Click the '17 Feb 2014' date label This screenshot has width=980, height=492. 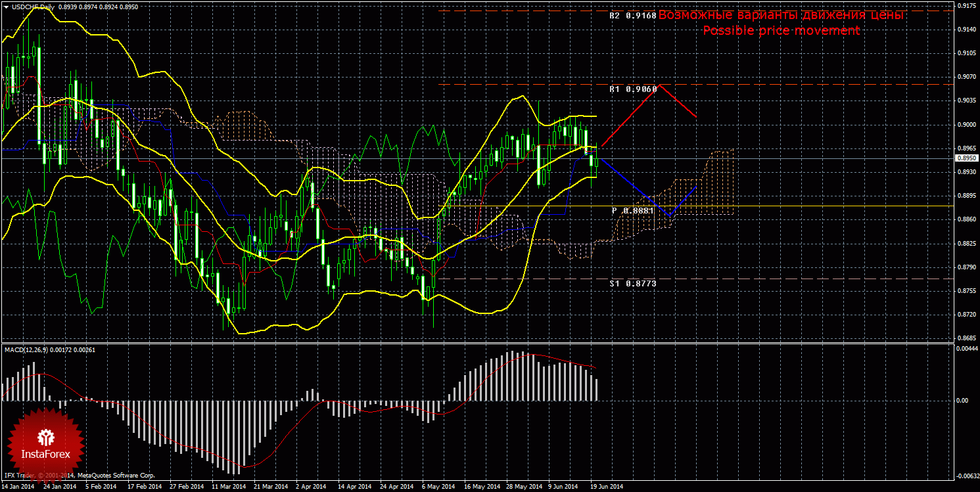point(144,487)
